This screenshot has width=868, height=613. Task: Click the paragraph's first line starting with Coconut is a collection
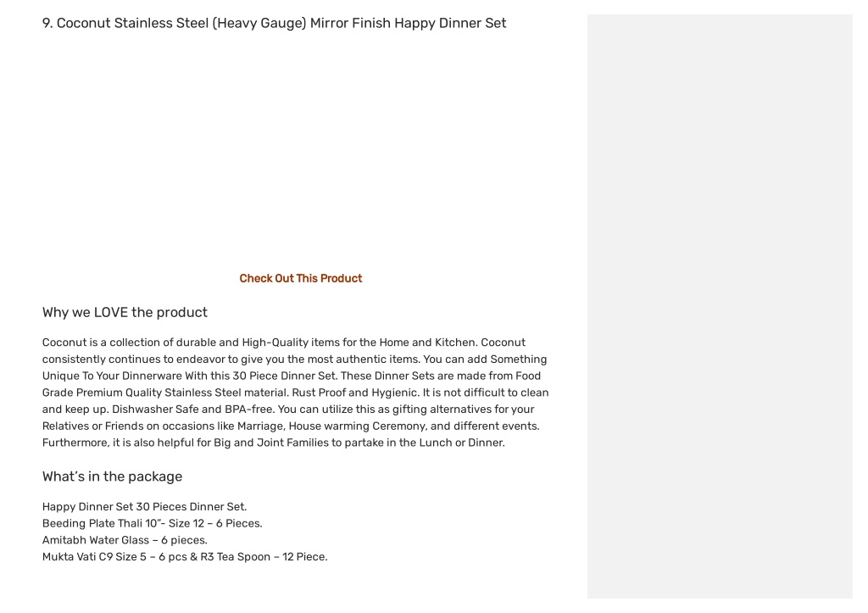[284, 343]
